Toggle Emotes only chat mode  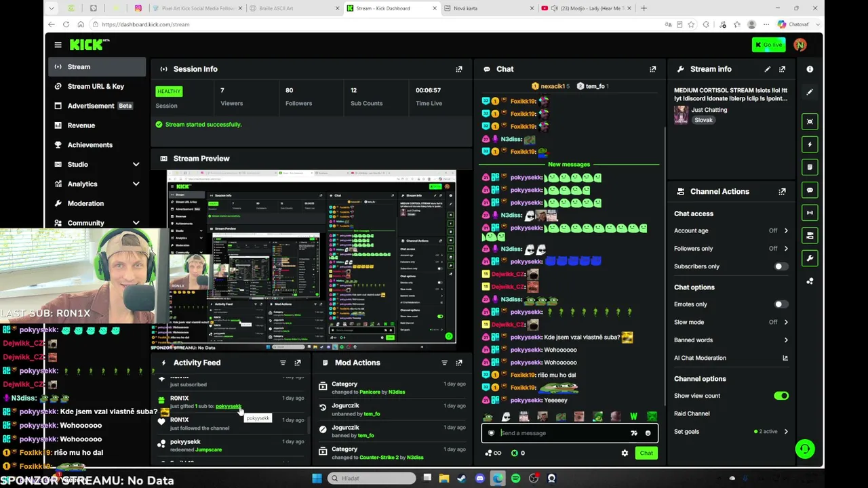pos(781,304)
